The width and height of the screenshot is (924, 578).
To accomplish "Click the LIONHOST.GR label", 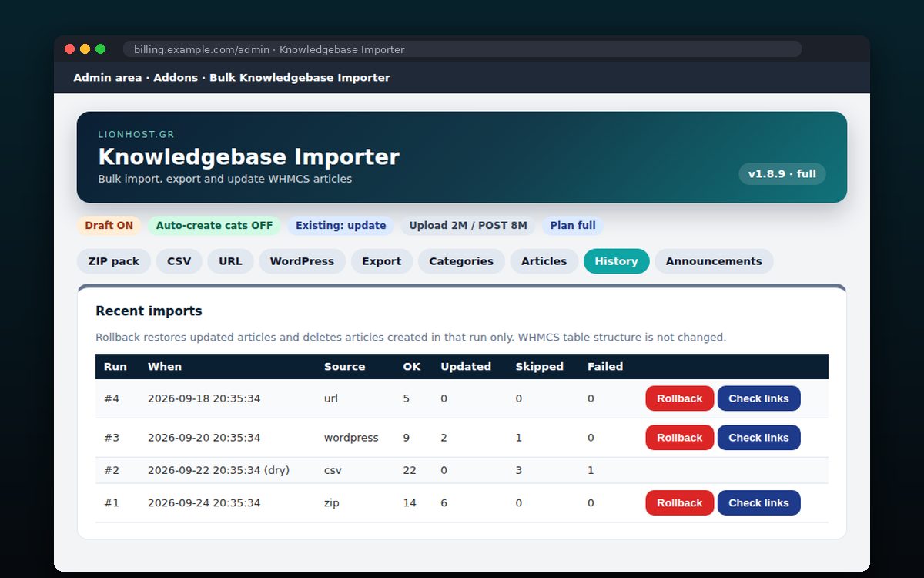I will [136, 135].
